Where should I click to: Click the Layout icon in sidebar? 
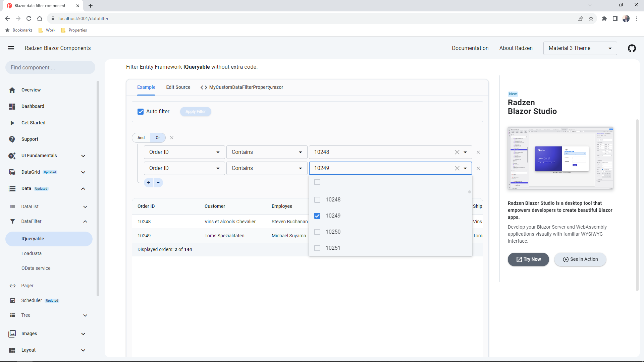[x=12, y=350]
